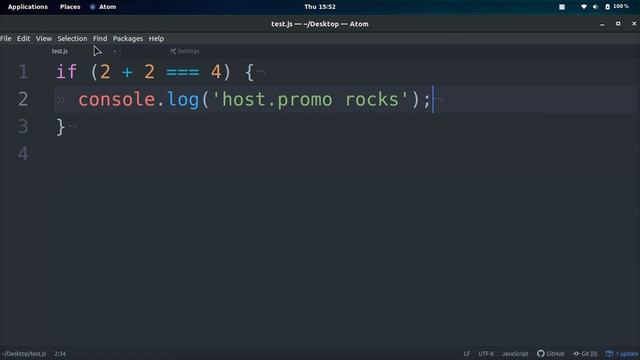The height and width of the screenshot is (360, 640).
Task: Open the GitHub panel from status bar
Action: click(551, 353)
